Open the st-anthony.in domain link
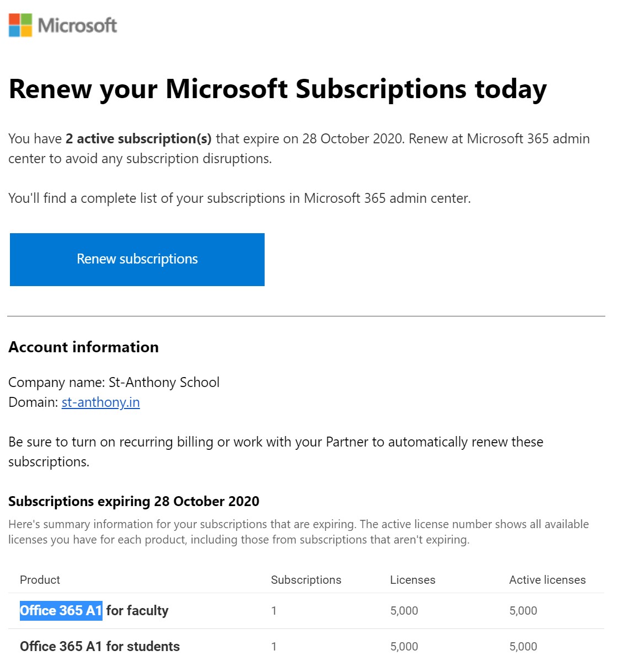 click(x=100, y=402)
